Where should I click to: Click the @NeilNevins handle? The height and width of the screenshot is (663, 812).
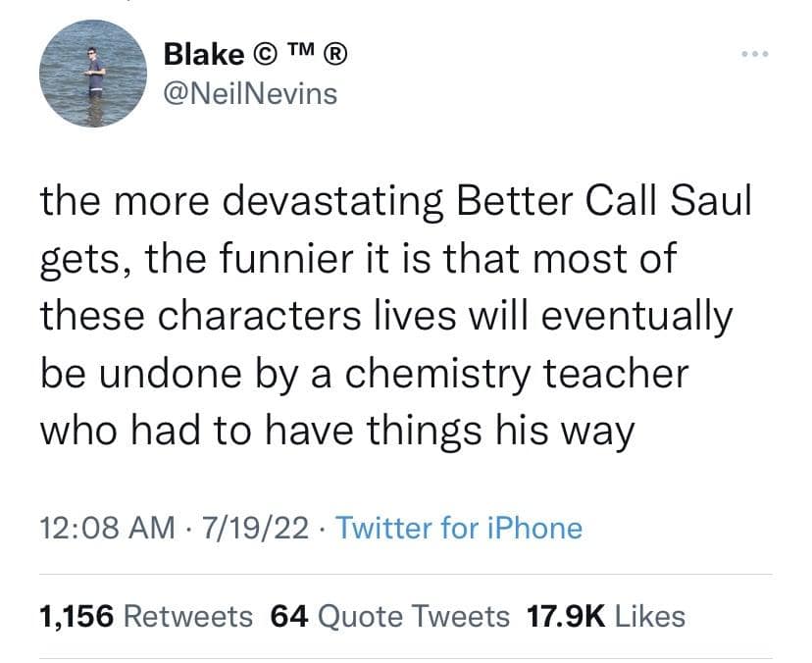(250, 94)
